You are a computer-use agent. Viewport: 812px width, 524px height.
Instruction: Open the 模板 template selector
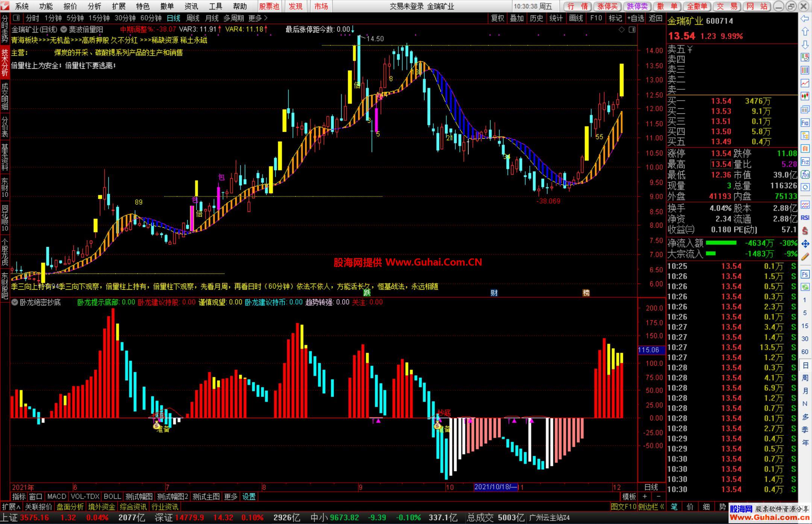coord(629,497)
